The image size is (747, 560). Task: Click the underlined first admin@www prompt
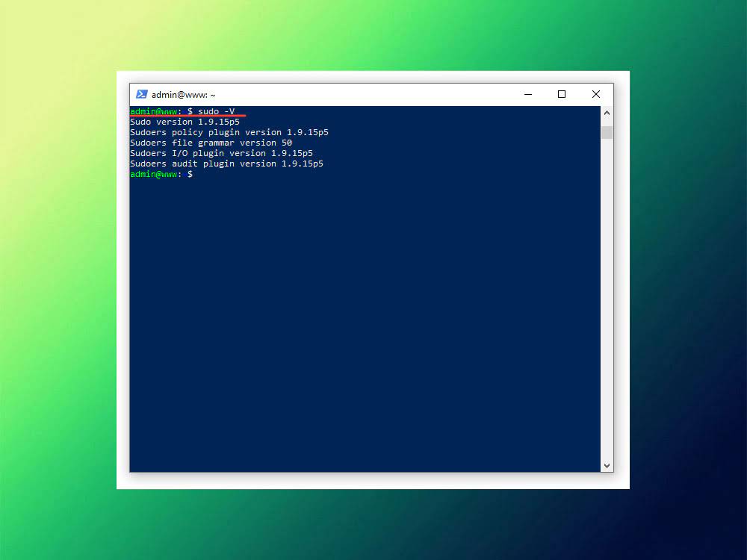pos(154,111)
